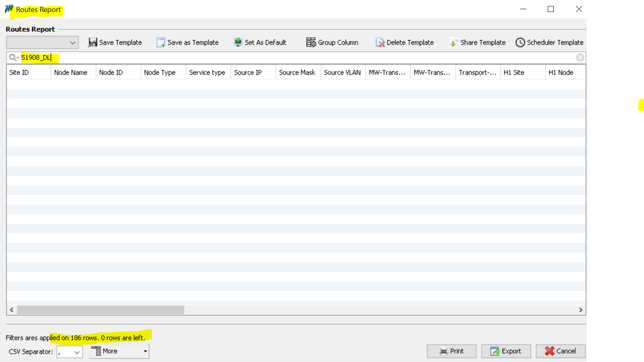Open the search magnifier options dropdown
644x362 pixels.
click(14, 58)
